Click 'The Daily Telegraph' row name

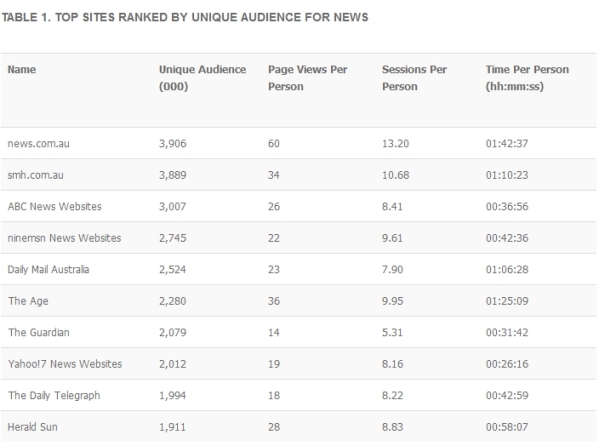click(x=54, y=396)
